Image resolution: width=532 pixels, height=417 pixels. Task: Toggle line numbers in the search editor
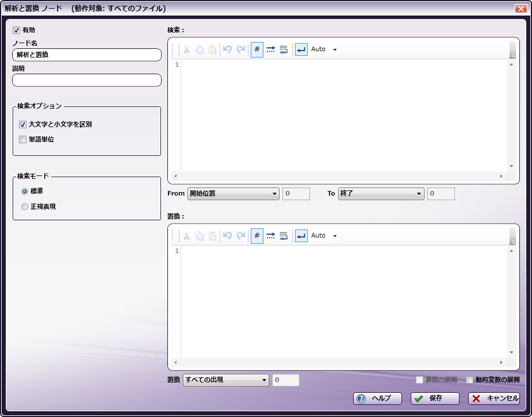(x=257, y=49)
